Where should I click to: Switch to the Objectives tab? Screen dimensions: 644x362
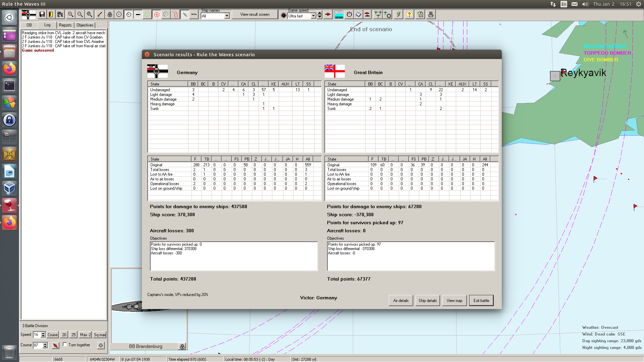pyautogui.click(x=85, y=25)
